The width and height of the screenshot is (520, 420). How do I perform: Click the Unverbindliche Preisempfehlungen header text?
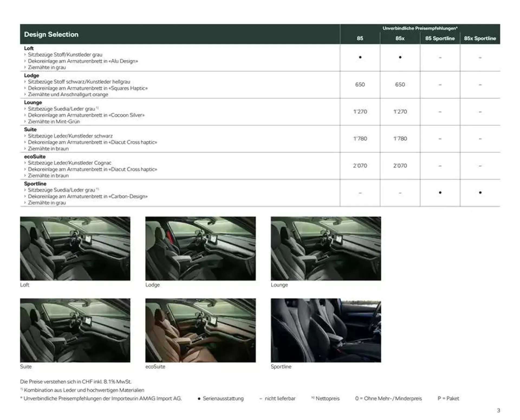tap(420, 28)
